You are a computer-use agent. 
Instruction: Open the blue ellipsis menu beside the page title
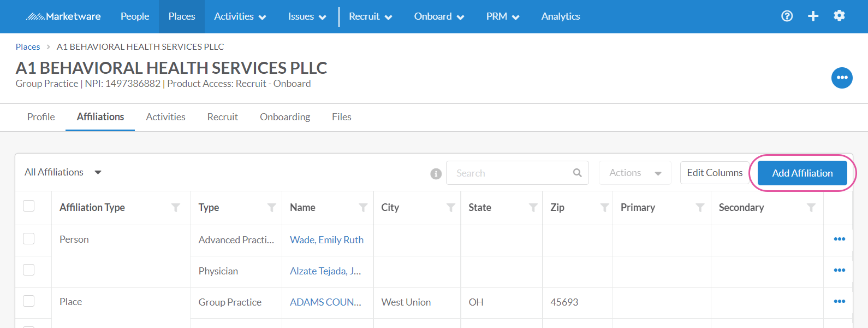842,78
